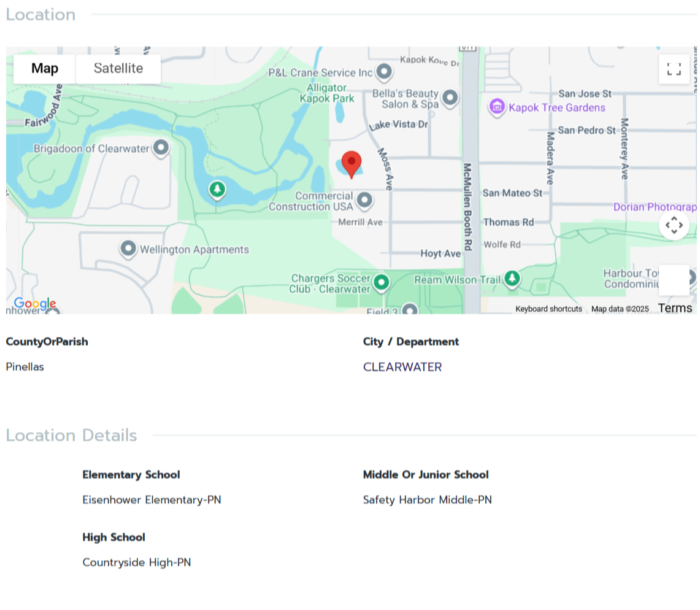700x610 pixels.
Task: Click the Google logo on the map
Action: (35, 304)
